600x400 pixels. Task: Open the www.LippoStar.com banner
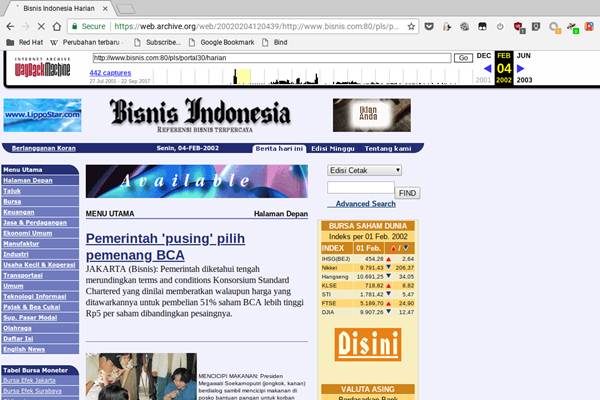tap(42, 115)
